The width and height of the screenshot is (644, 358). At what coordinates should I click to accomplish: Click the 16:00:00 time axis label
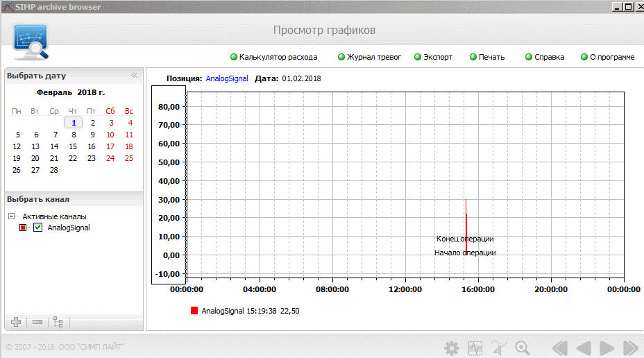pyautogui.click(x=478, y=289)
